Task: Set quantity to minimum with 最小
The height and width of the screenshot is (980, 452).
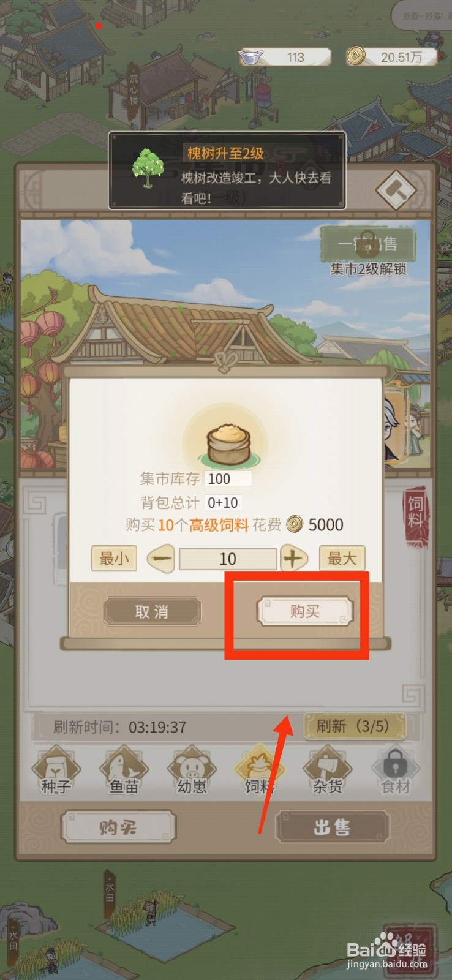Action: 114,559
